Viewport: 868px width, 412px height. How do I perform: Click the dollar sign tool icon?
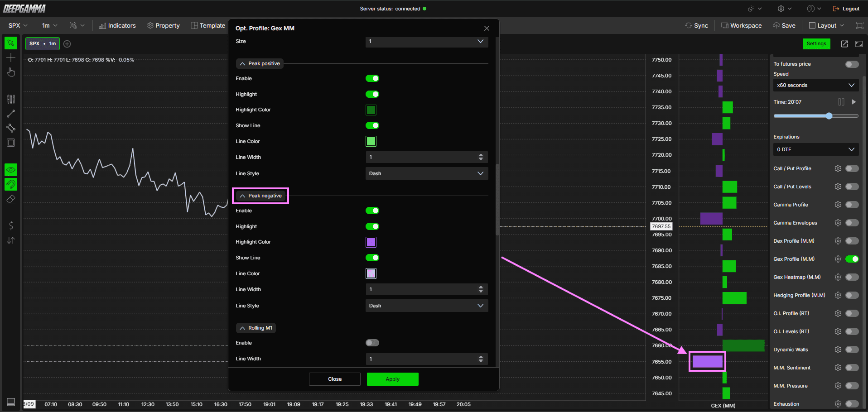(x=11, y=225)
